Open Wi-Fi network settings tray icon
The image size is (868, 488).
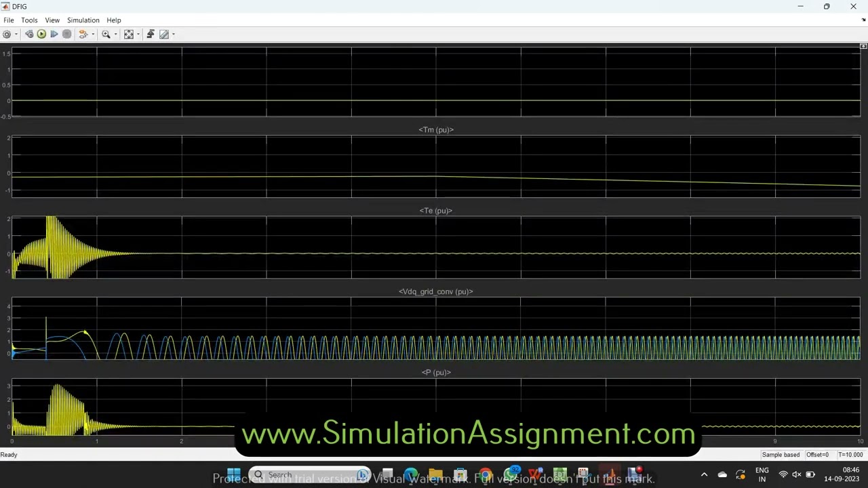pyautogui.click(x=783, y=474)
